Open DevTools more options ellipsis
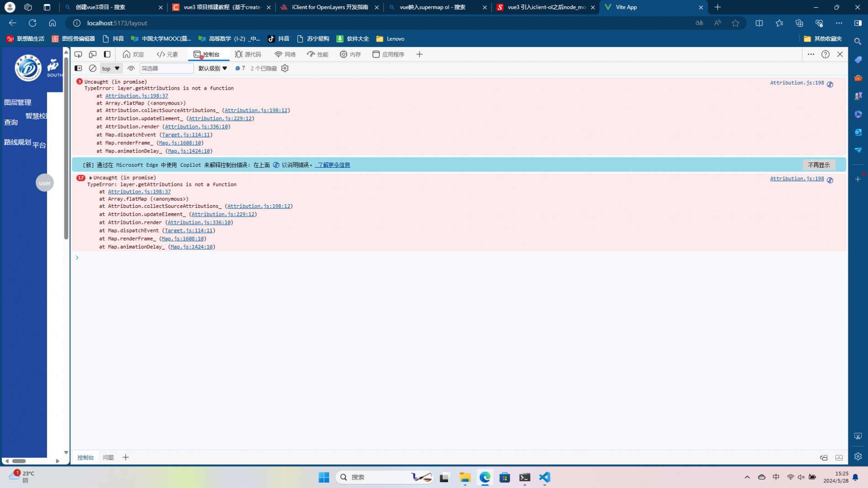 click(x=811, y=54)
